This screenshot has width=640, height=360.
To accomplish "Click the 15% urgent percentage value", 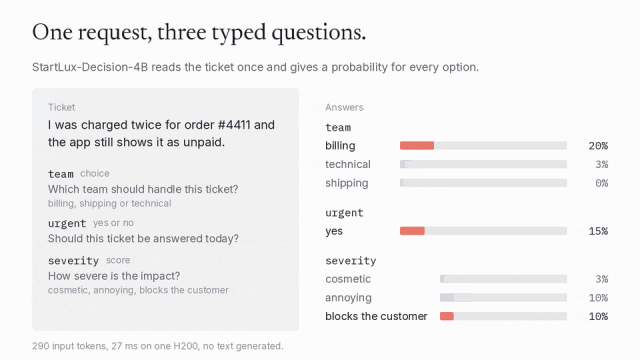I will tap(598, 231).
